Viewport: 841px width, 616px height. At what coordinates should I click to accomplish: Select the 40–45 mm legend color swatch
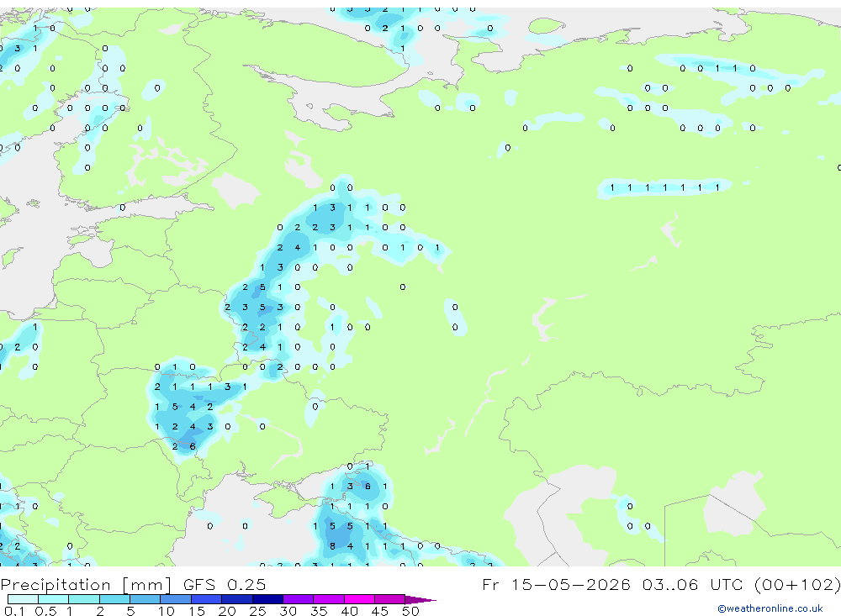point(359,599)
